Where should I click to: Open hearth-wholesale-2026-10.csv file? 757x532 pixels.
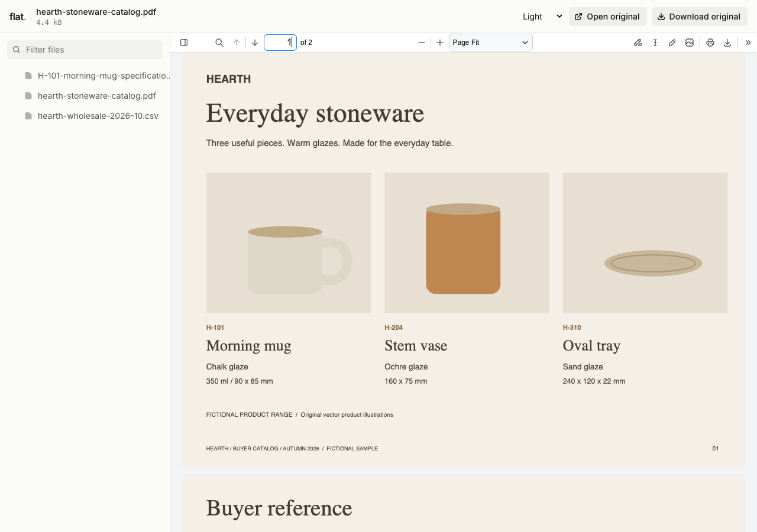click(x=98, y=116)
